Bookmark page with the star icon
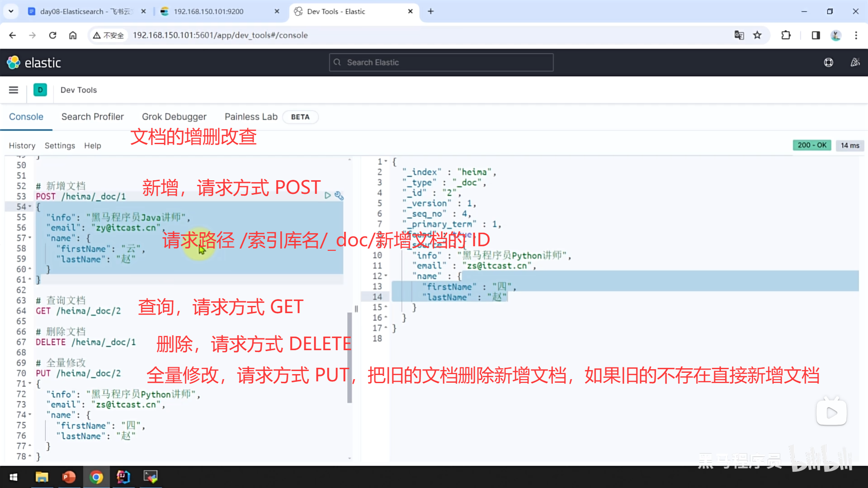Screen dimensions: 868x488 click(x=757, y=35)
